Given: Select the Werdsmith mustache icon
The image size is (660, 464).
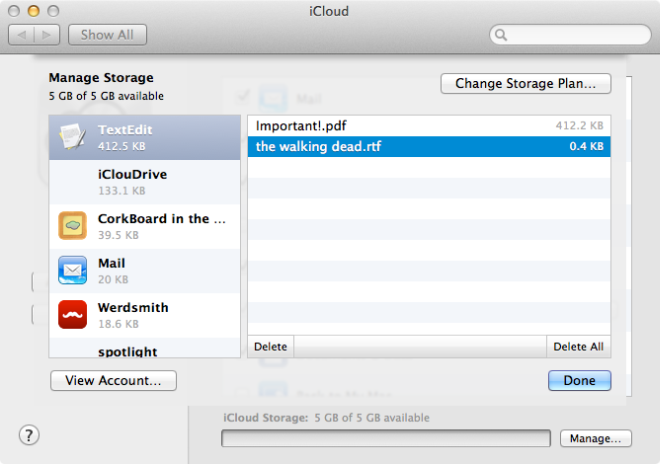Looking at the screenshot, I should pyautogui.click(x=72, y=315).
